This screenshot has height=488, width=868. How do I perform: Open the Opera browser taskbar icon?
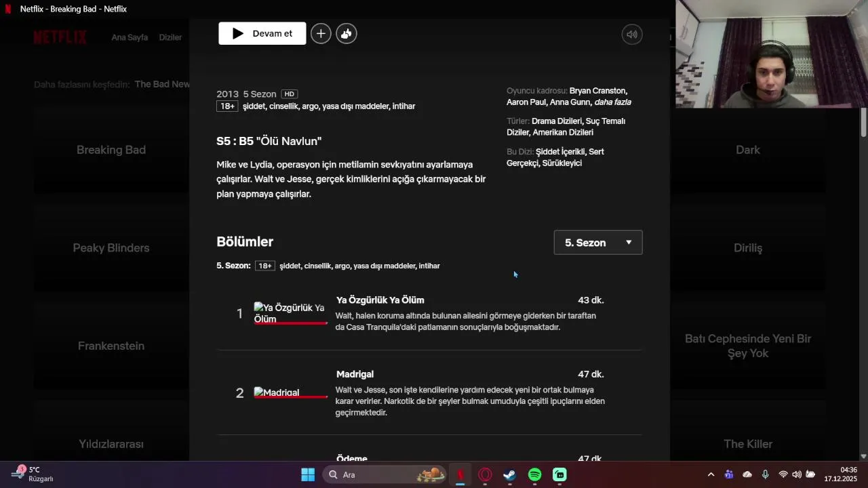pyautogui.click(x=485, y=474)
